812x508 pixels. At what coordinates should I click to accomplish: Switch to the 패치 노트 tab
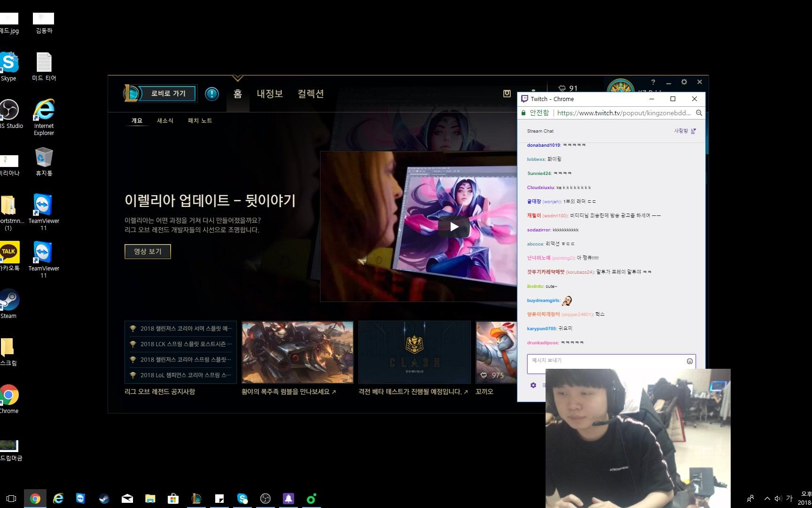[199, 121]
